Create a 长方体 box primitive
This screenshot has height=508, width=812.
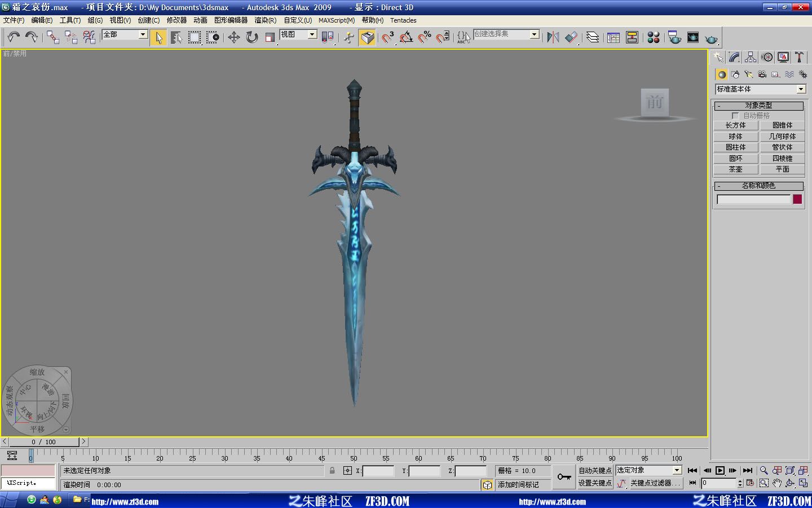pyautogui.click(x=735, y=125)
